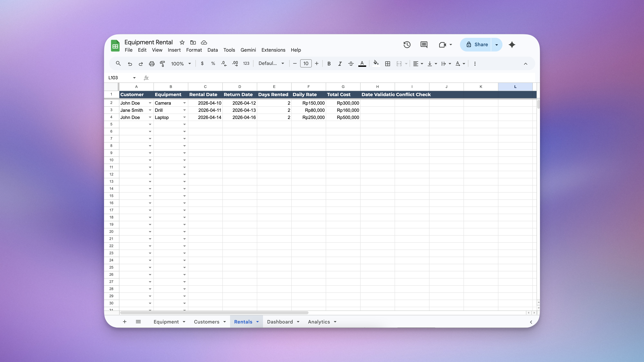
Task: Toggle italic formatting
Action: (340, 64)
